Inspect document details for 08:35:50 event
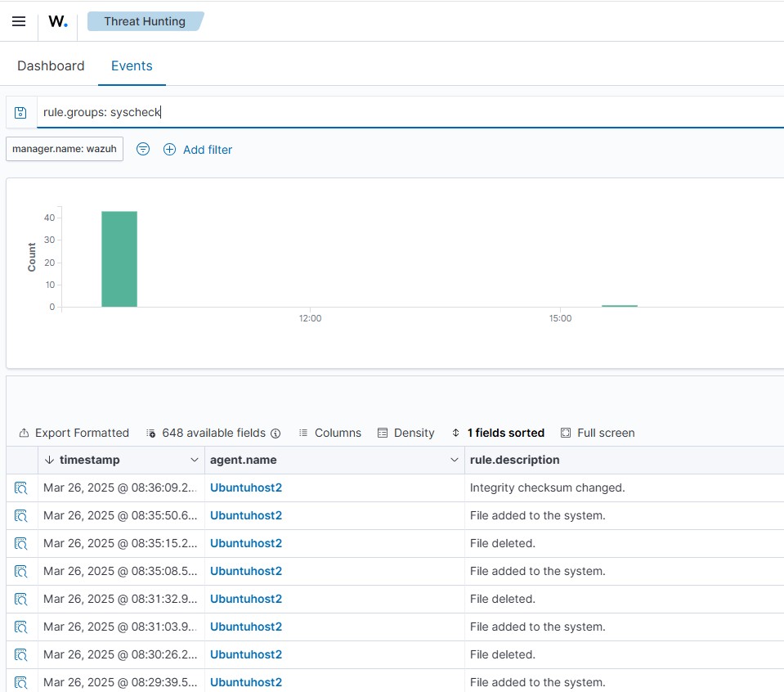784x692 pixels. click(x=21, y=516)
